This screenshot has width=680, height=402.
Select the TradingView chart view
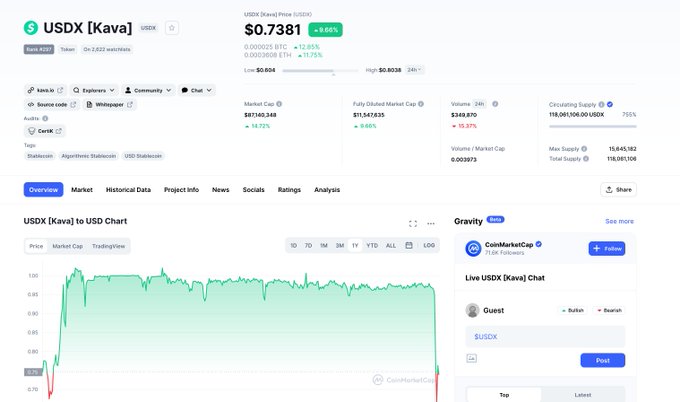coord(108,246)
